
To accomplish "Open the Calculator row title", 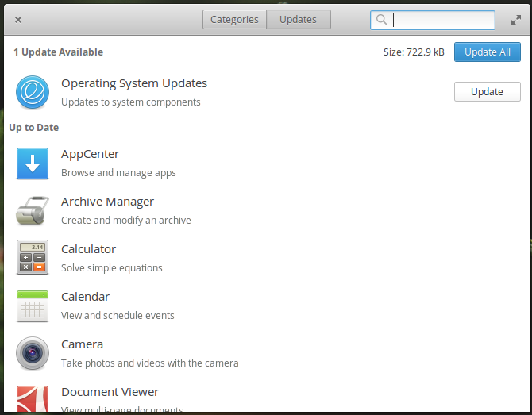I will pos(89,249).
